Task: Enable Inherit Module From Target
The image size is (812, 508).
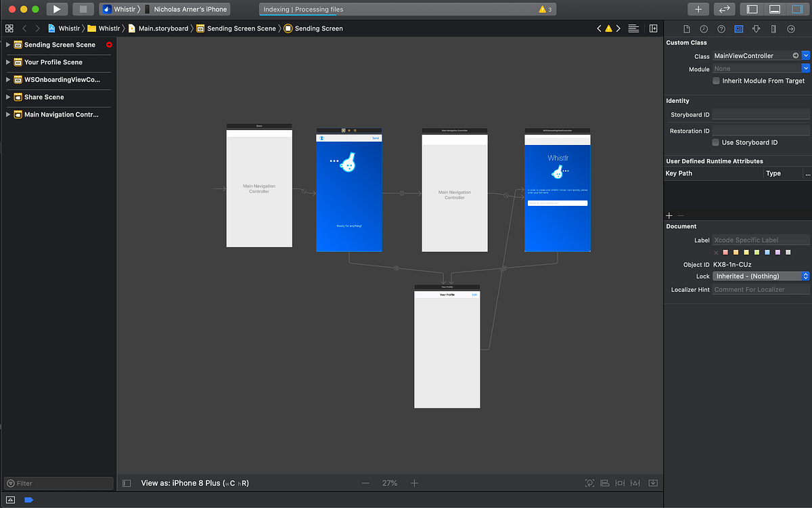Action: tap(715, 81)
